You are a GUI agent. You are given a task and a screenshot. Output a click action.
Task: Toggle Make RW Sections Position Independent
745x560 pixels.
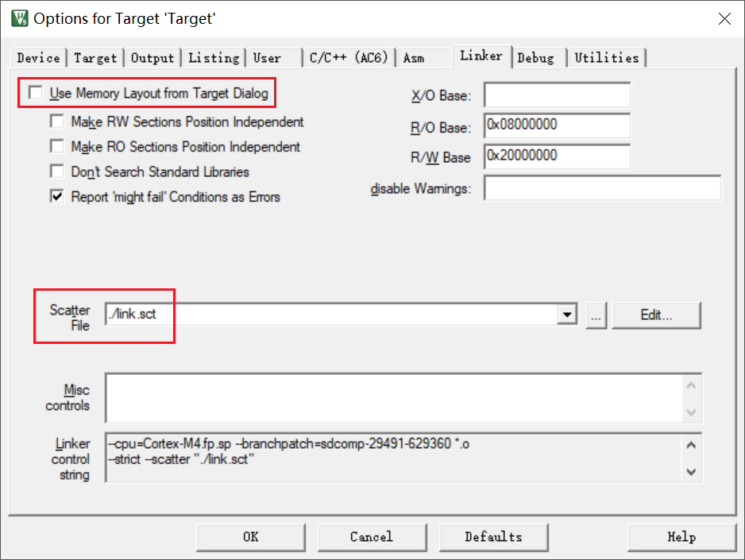(57, 122)
